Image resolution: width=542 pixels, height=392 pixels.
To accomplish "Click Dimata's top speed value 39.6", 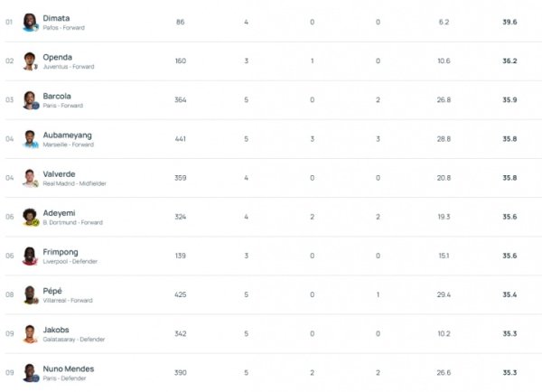I will (509, 22).
